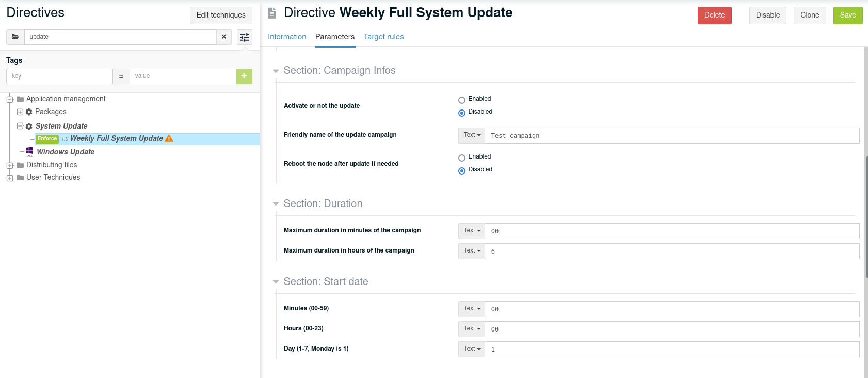Click the Hours (00-23) input field
Viewport: 868px width, 378px height.
(x=671, y=329)
